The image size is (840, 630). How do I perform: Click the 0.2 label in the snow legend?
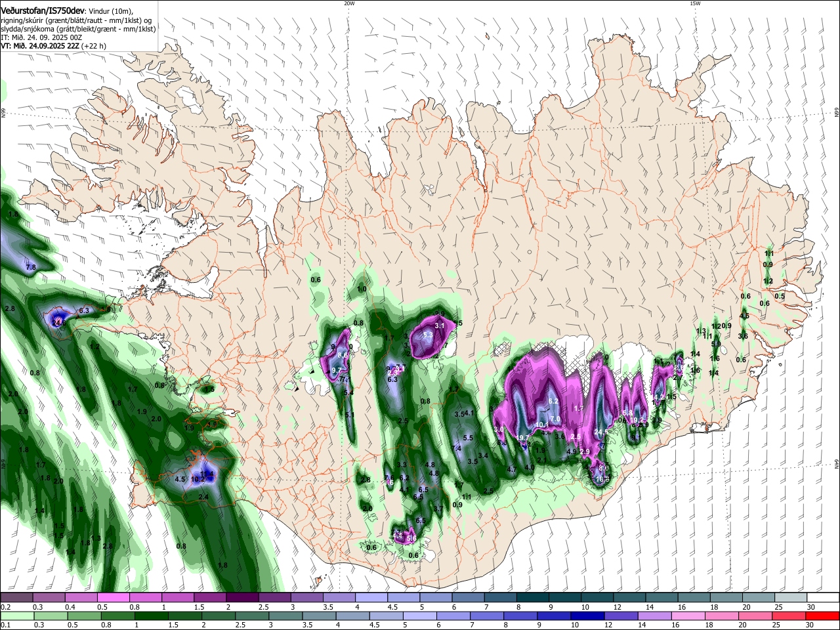coord(5,607)
